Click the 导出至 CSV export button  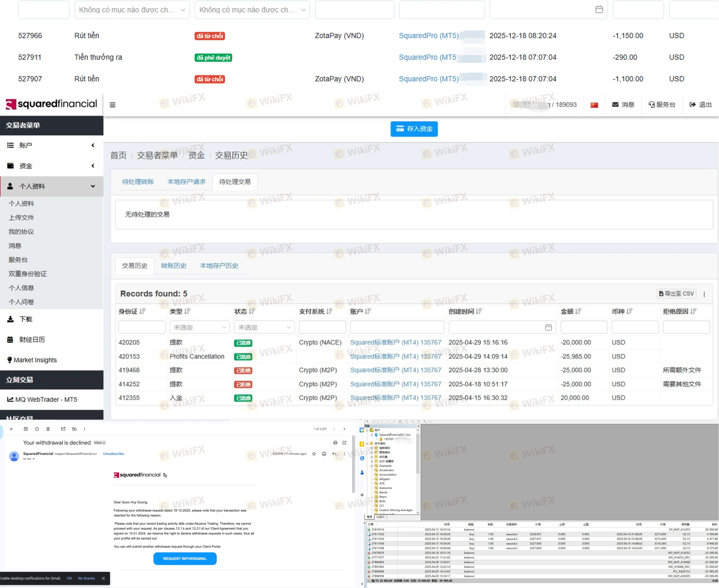[676, 294]
